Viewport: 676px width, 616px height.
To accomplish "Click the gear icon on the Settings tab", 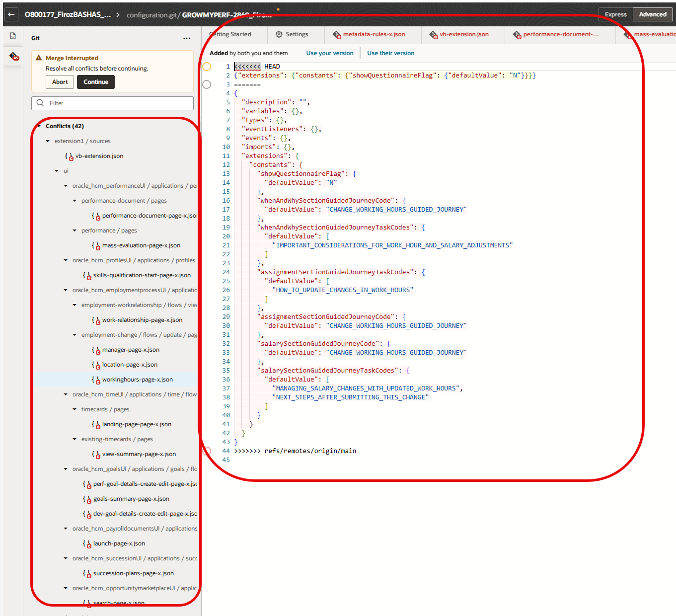I will click(279, 35).
